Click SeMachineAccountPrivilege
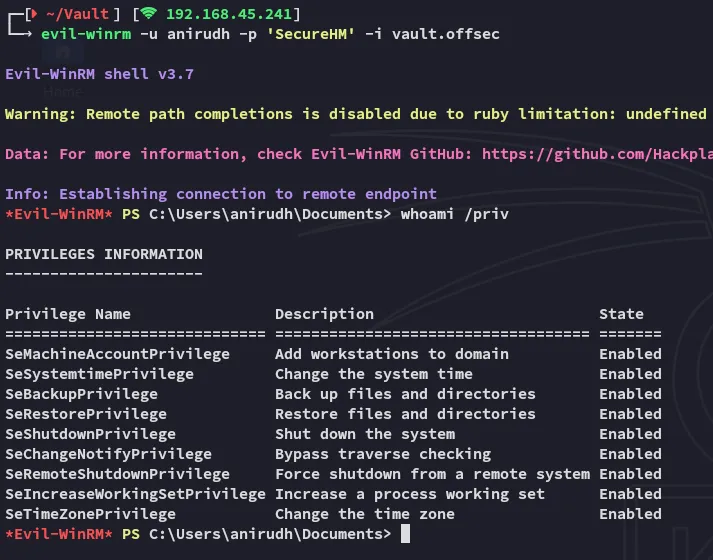The width and height of the screenshot is (713, 560). [117, 354]
